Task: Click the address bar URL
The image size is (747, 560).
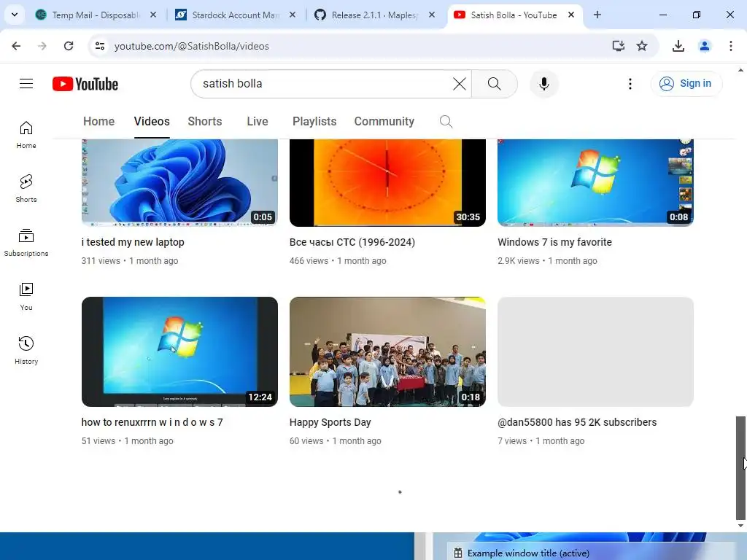Action: point(192,46)
